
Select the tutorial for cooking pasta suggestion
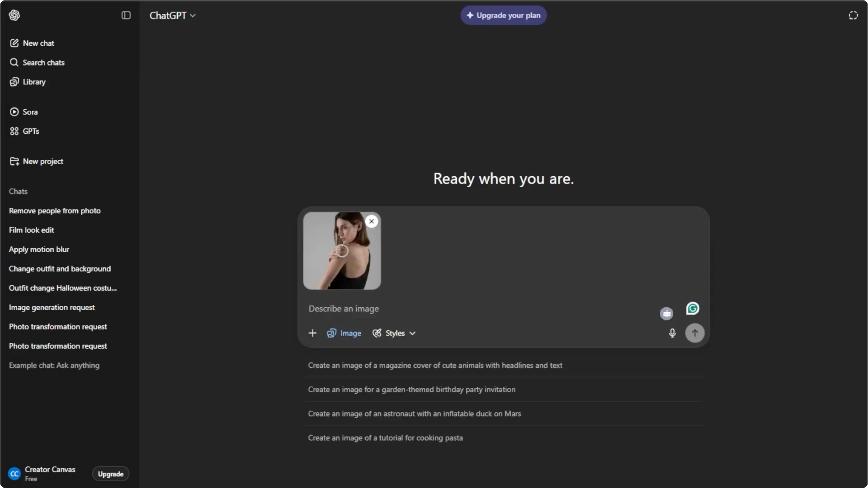click(x=504, y=438)
